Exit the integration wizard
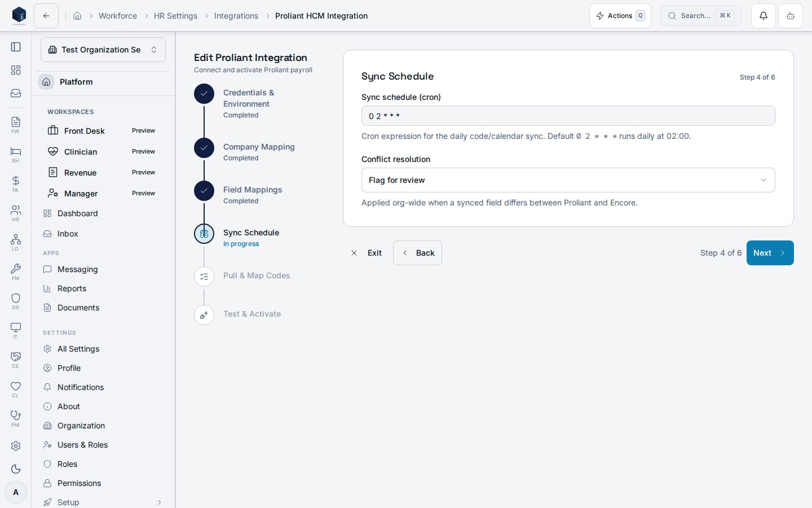The width and height of the screenshot is (812, 508). tap(367, 253)
